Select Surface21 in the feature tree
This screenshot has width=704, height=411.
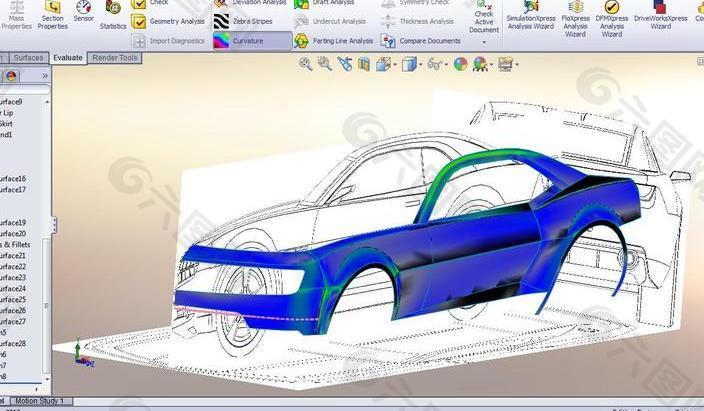pyautogui.click(x=13, y=256)
